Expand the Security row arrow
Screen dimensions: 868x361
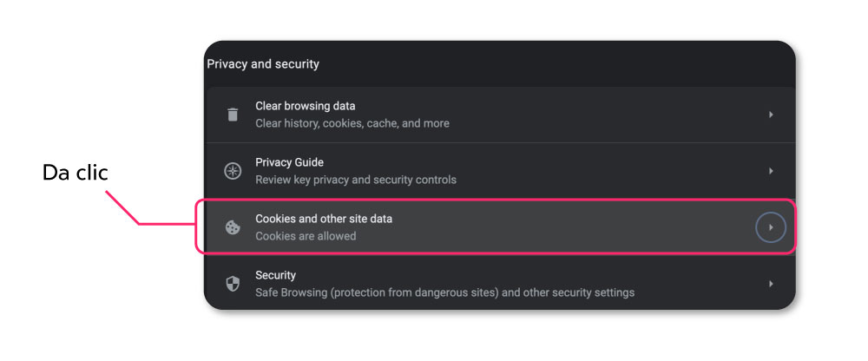(771, 284)
